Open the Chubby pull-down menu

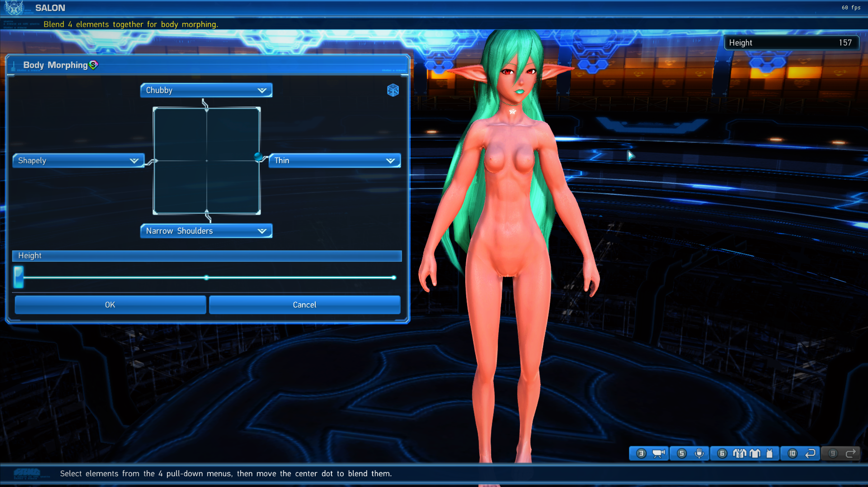(x=206, y=90)
